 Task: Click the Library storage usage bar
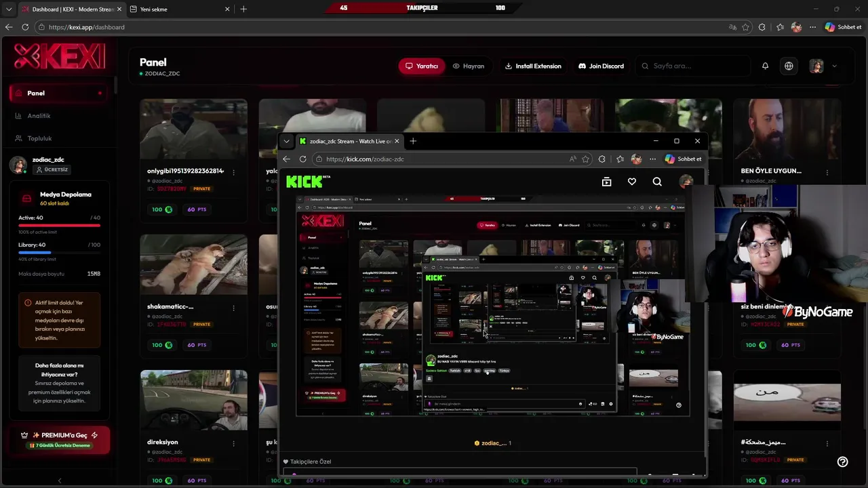coord(60,252)
